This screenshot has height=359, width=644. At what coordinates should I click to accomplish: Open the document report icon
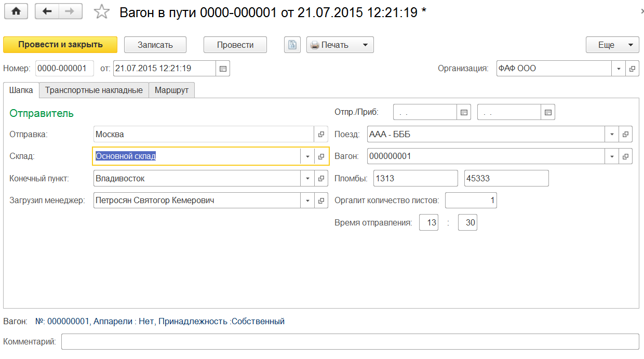pyautogui.click(x=292, y=45)
